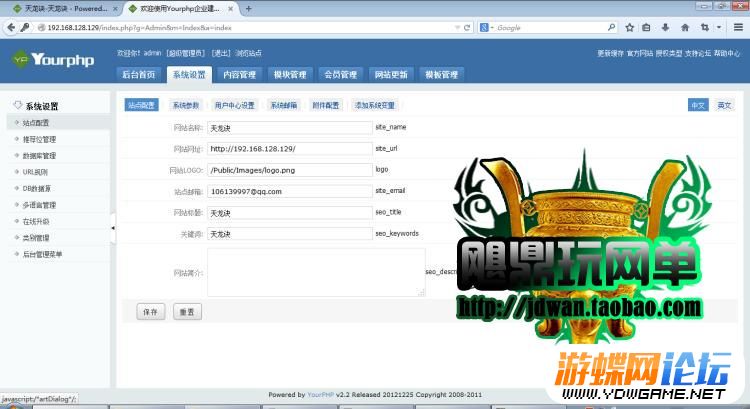Close the 天龙诀 browser tab
Screen dimensions: 750x409
pos(115,9)
